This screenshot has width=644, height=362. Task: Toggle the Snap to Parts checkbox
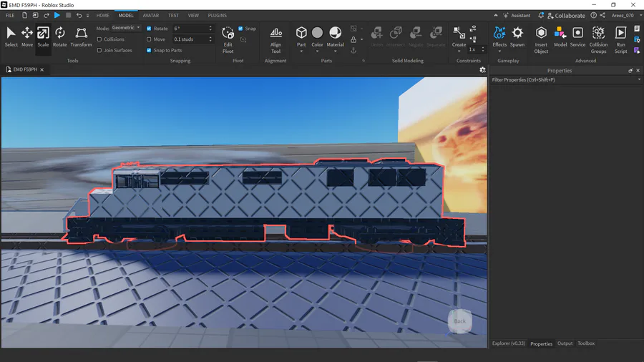point(149,50)
